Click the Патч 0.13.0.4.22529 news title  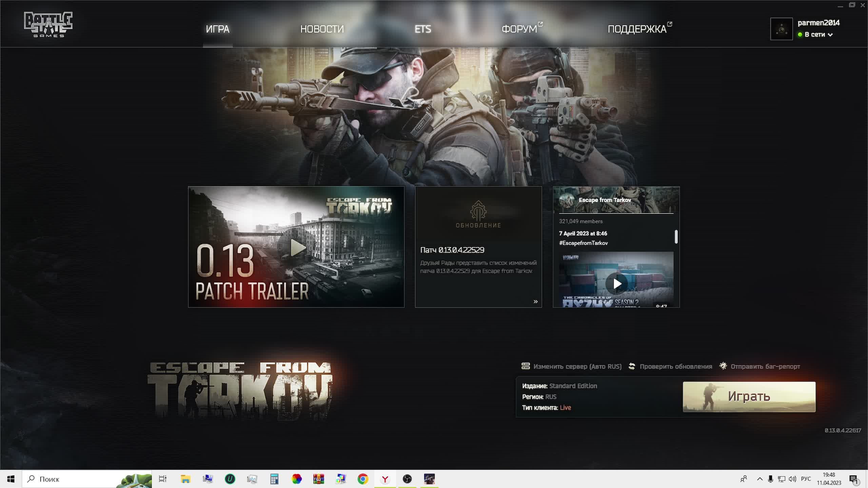452,250
